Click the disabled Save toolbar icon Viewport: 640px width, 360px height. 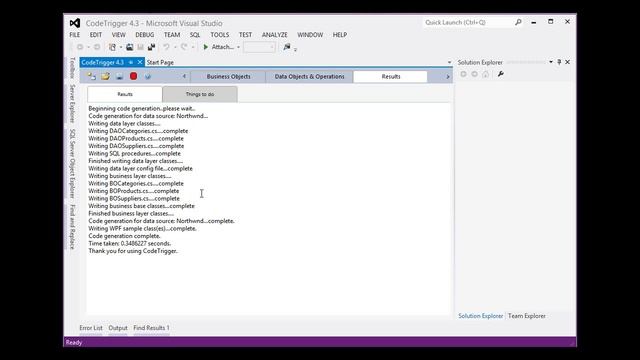[140, 47]
